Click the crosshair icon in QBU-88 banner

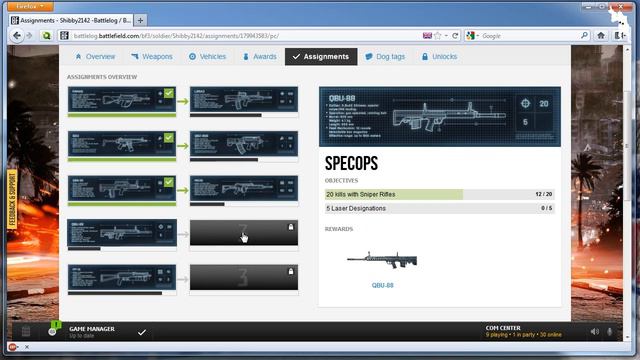[x=525, y=104]
